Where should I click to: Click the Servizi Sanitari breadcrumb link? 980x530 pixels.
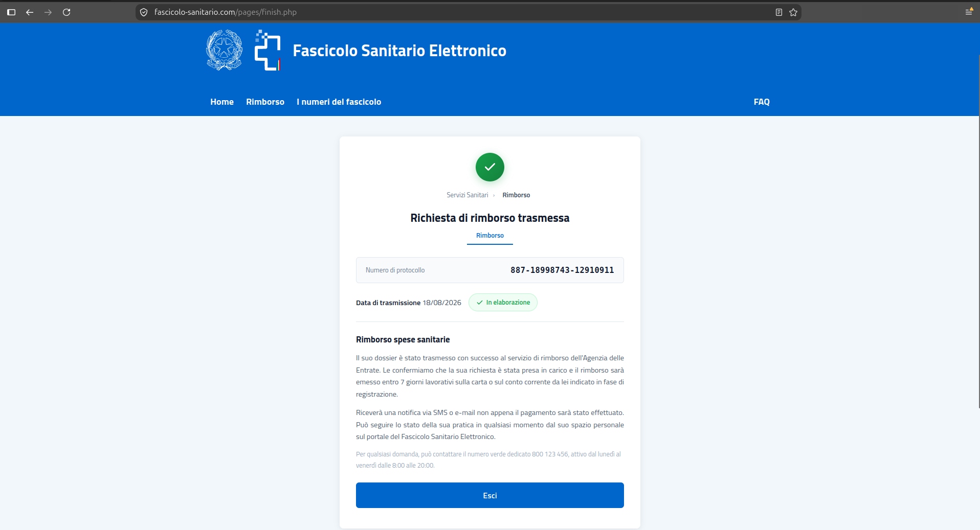pyautogui.click(x=467, y=195)
